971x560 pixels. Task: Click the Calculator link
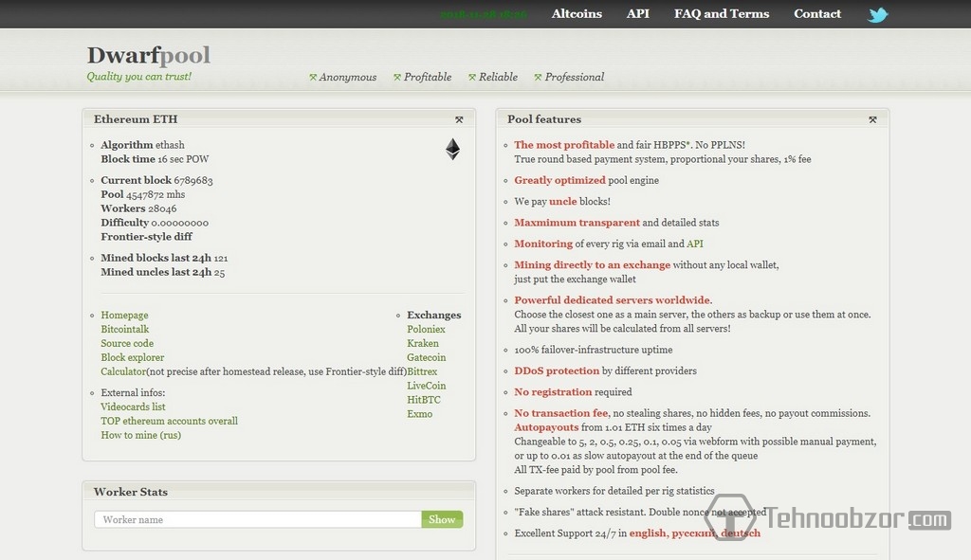pos(123,372)
